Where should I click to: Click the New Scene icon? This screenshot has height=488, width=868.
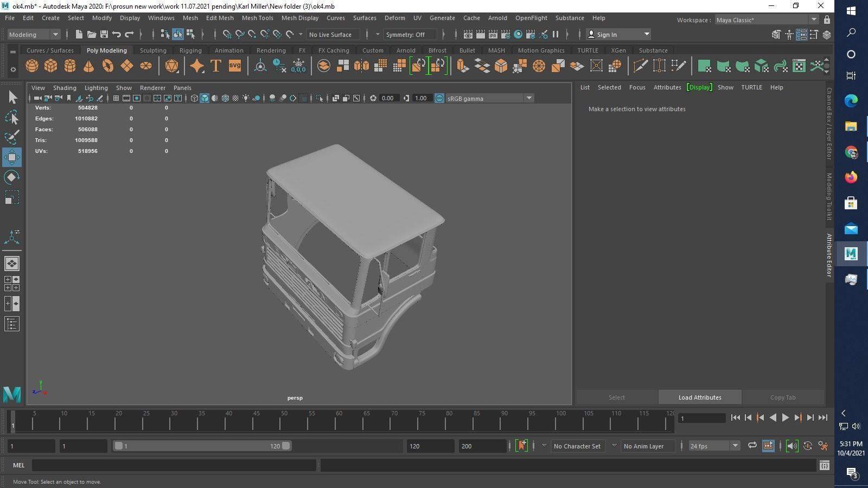(79, 34)
